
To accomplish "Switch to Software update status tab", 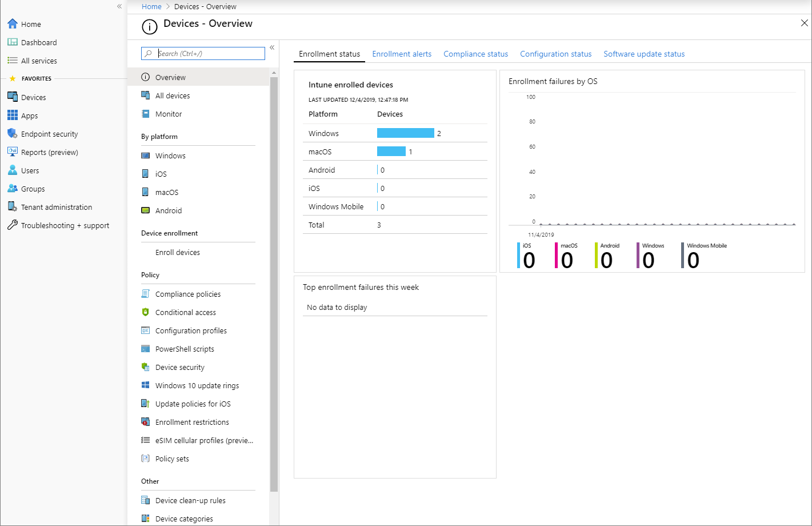I will click(644, 54).
